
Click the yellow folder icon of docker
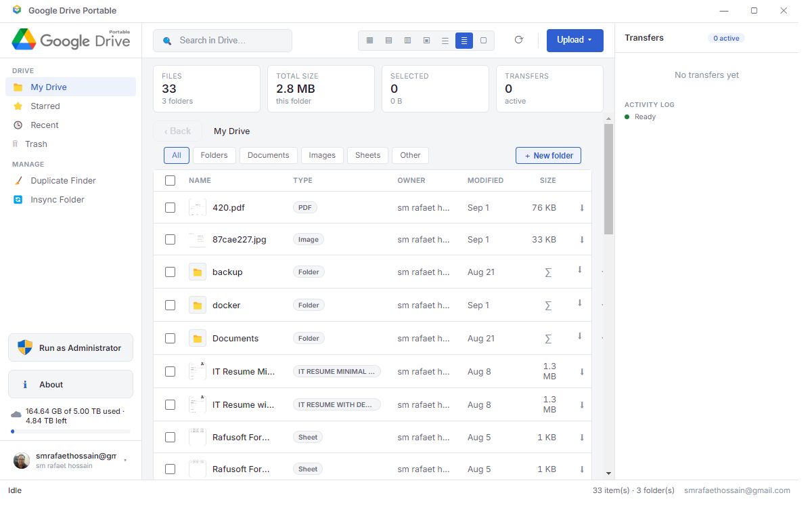[198, 305]
